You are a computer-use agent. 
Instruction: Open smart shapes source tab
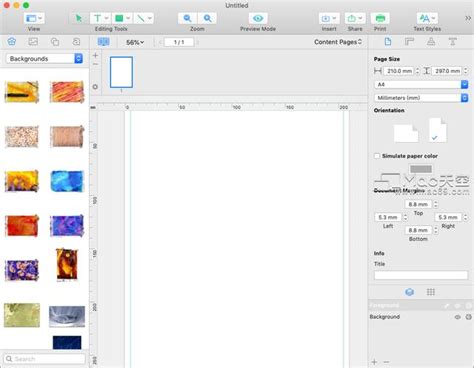click(x=55, y=42)
